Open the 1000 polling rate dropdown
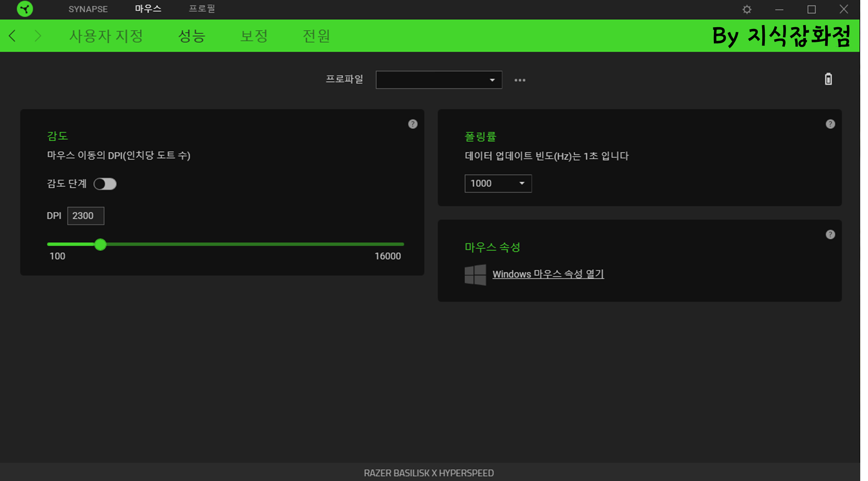The width and height of the screenshot is (868, 481). (x=498, y=184)
